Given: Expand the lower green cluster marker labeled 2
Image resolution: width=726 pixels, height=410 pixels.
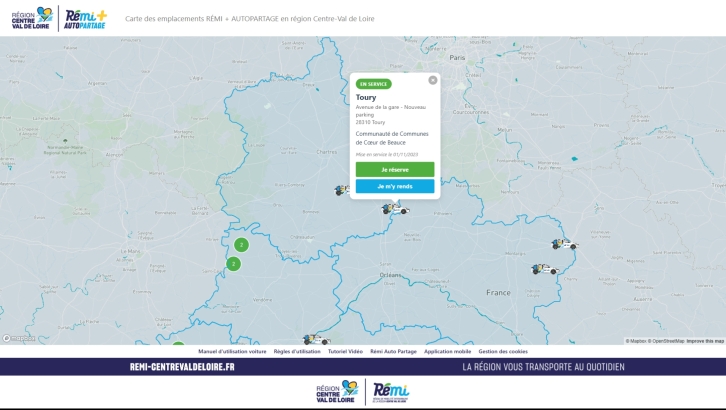Looking at the screenshot, I should 233,264.
